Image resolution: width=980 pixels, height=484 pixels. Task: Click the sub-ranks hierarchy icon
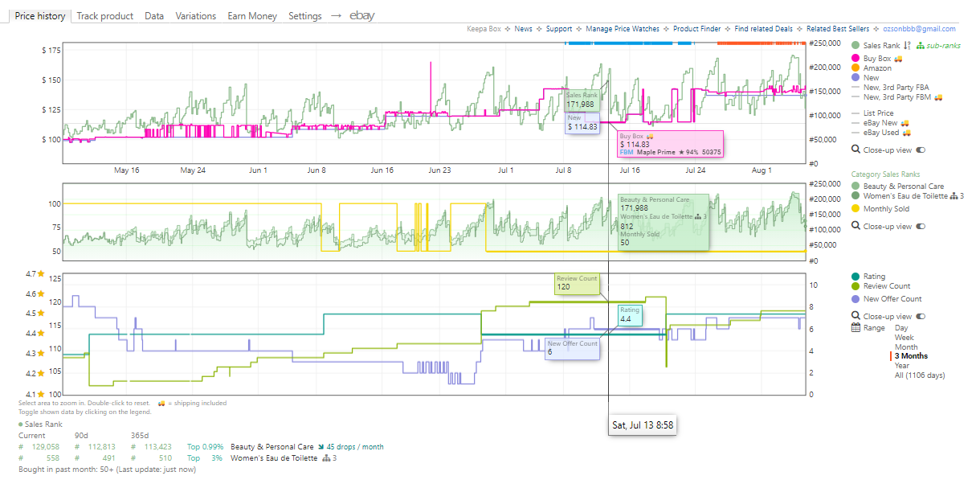click(x=921, y=46)
